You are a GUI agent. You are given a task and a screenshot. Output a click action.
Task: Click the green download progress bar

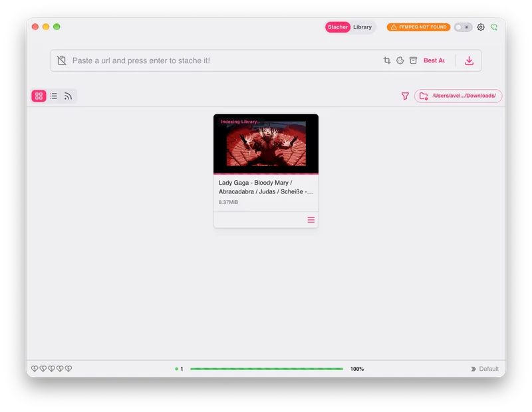click(267, 369)
